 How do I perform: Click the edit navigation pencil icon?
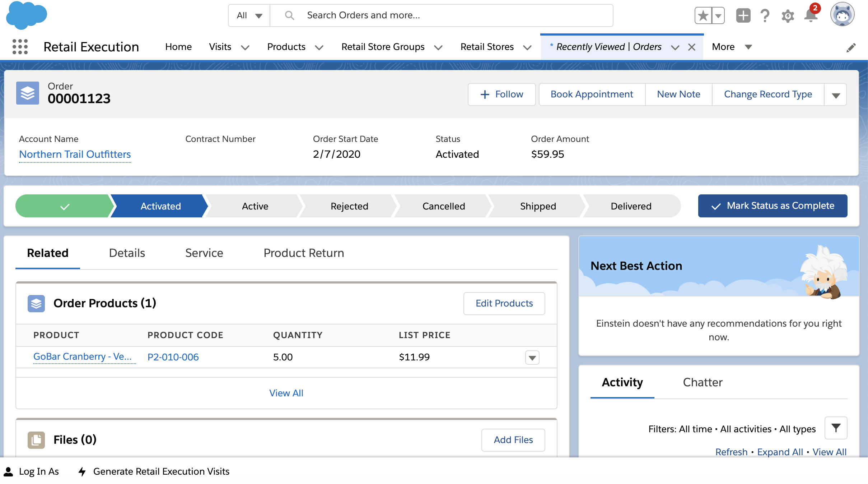[x=851, y=48]
